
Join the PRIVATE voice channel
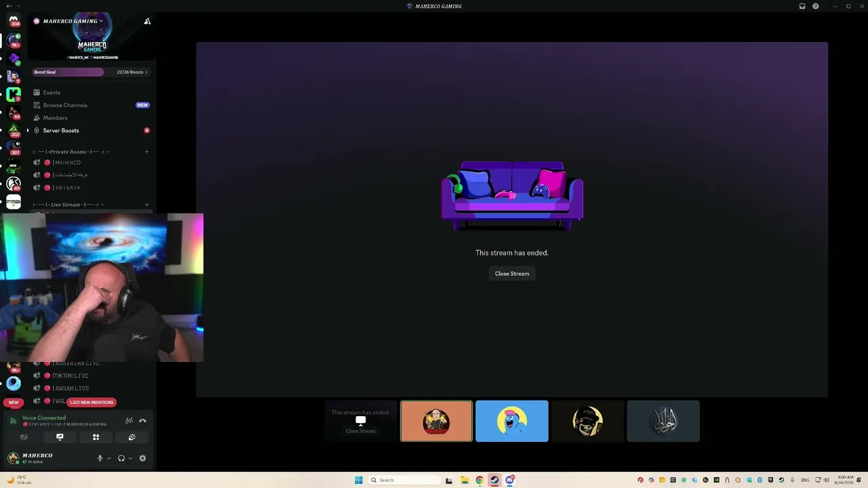tap(92, 188)
